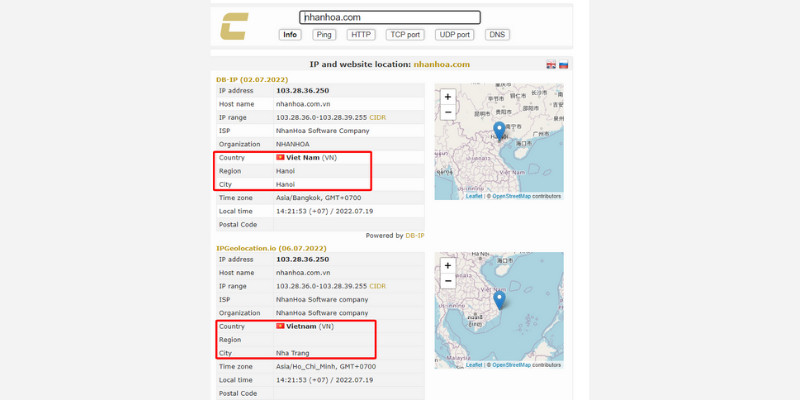800x400 pixels.
Task: Zoom in on the IPGeolocation.io map
Action: [x=448, y=266]
